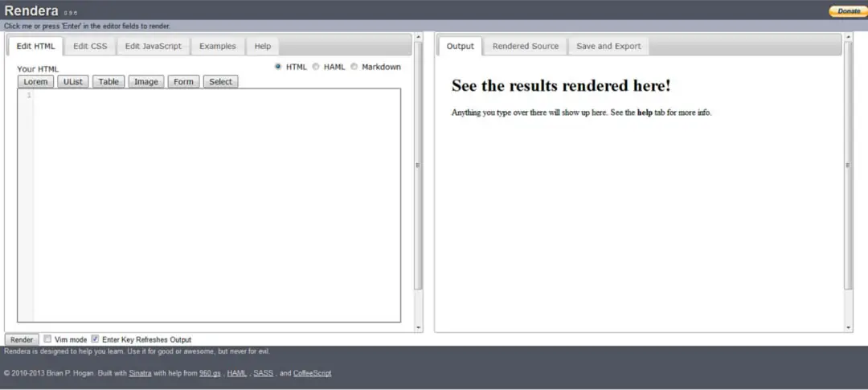
Task: Select the HTML radio button
Action: click(278, 67)
